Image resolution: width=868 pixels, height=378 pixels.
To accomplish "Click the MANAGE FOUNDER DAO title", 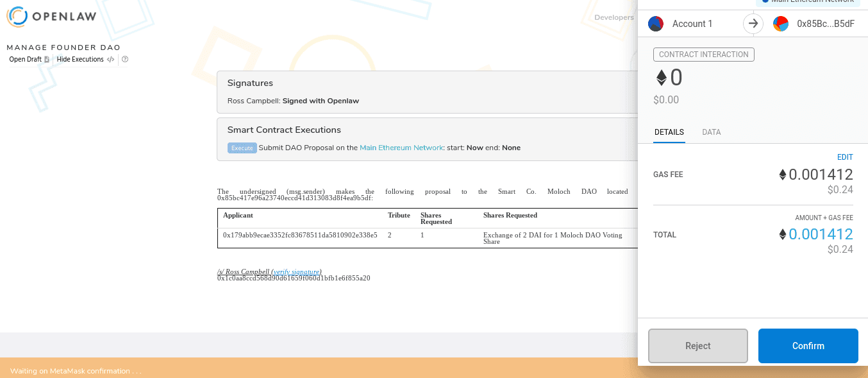I will 63,47.
